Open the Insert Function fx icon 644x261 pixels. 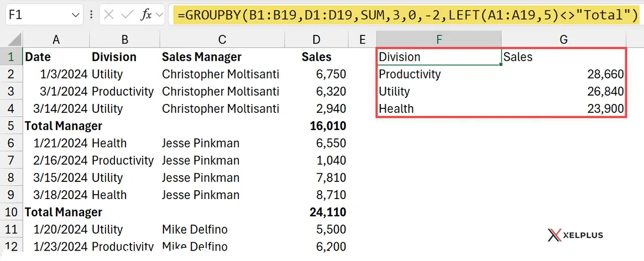coord(146,15)
